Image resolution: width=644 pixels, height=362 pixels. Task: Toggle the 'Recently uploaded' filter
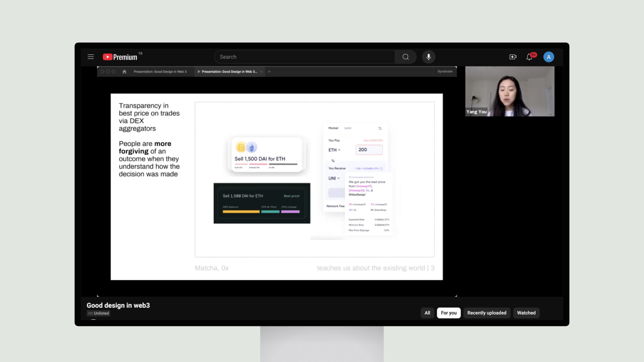pyautogui.click(x=487, y=312)
